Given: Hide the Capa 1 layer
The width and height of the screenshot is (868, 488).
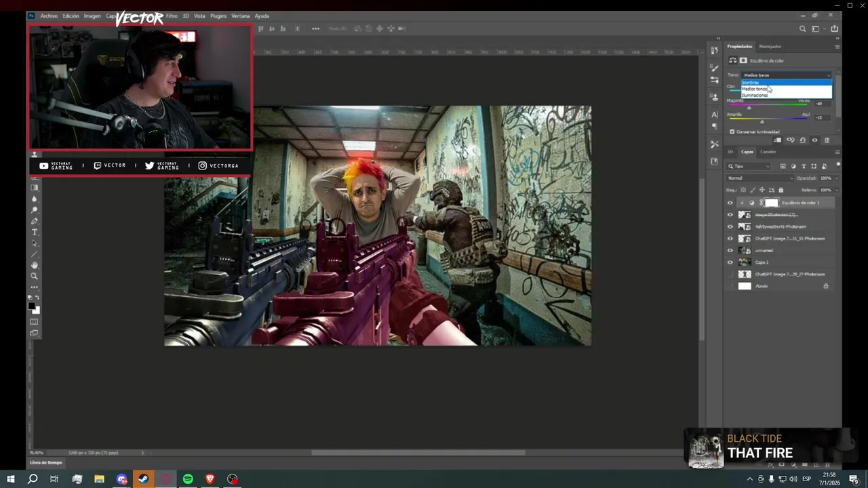Looking at the screenshot, I should click(730, 262).
